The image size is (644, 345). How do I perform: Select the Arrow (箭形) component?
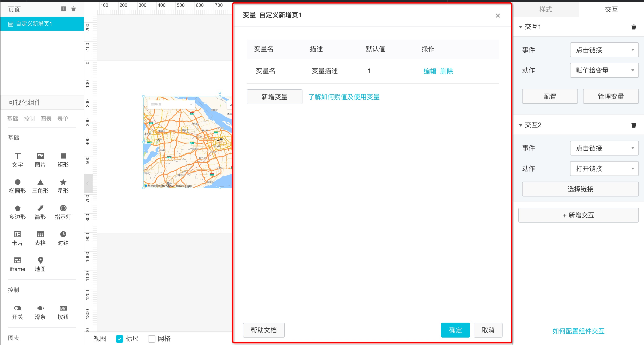tap(40, 212)
